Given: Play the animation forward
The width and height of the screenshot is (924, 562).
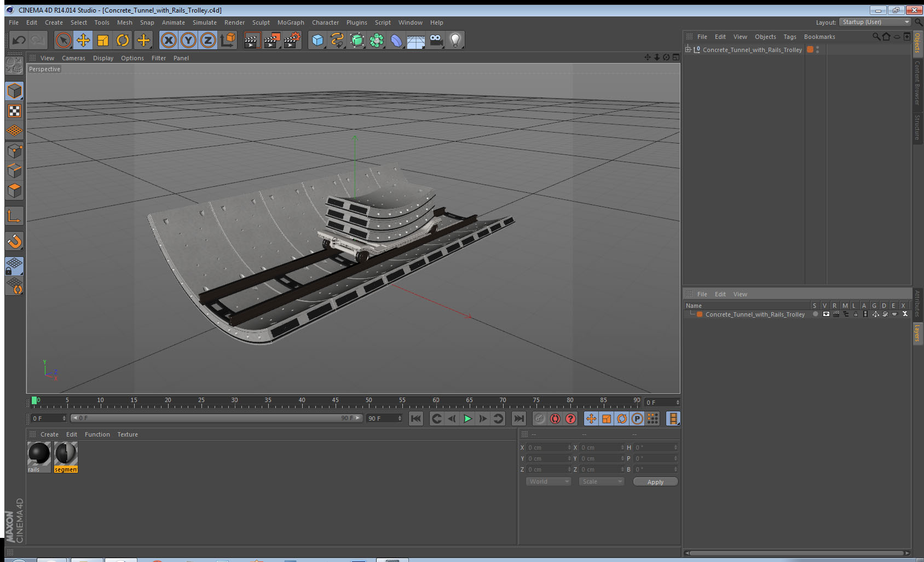Looking at the screenshot, I should point(467,418).
